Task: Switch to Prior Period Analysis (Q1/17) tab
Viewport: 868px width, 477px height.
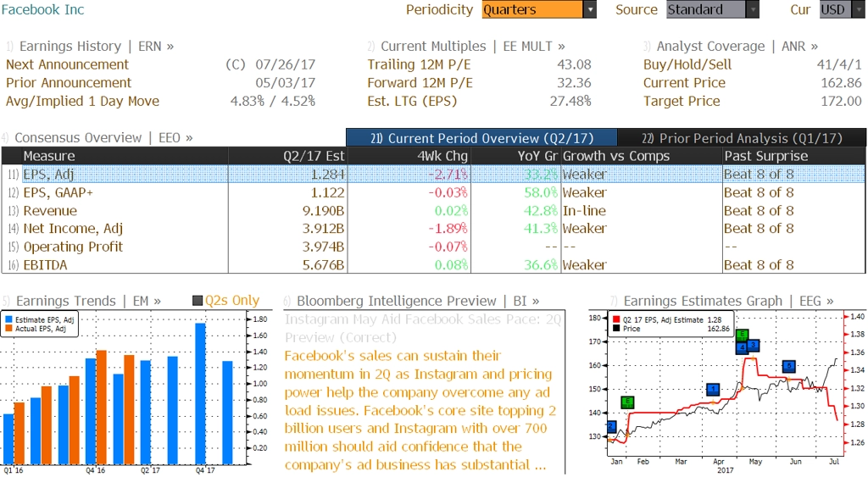Action: (x=742, y=138)
